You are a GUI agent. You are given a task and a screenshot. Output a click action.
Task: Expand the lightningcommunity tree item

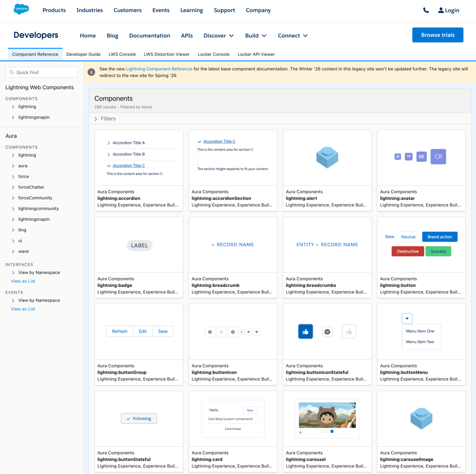pyautogui.click(x=13, y=209)
